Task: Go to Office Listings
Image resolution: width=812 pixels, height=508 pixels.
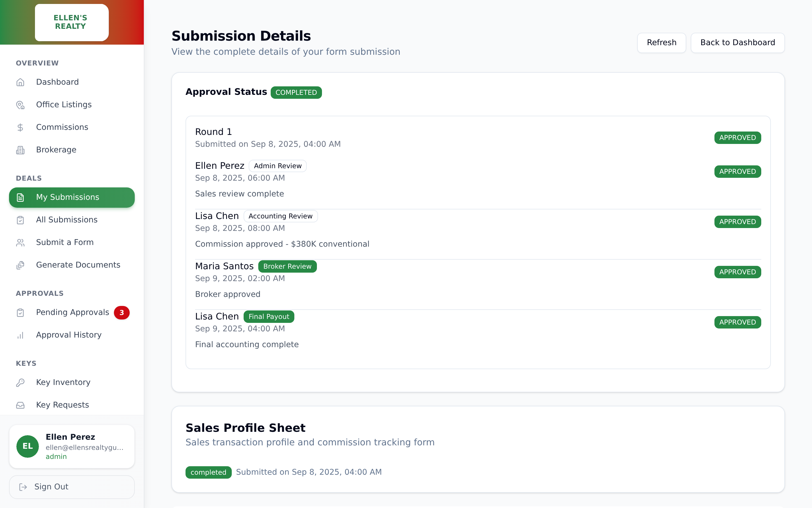Action: click(72, 104)
